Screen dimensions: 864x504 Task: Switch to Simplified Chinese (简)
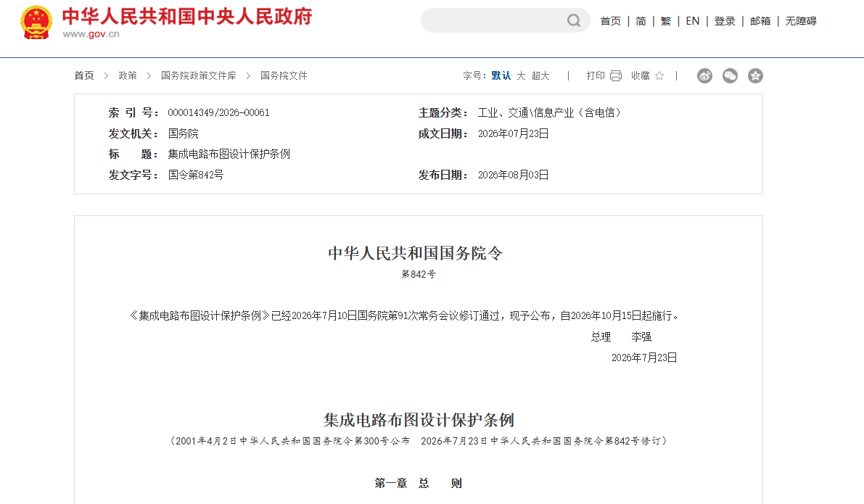click(x=641, y=21)
